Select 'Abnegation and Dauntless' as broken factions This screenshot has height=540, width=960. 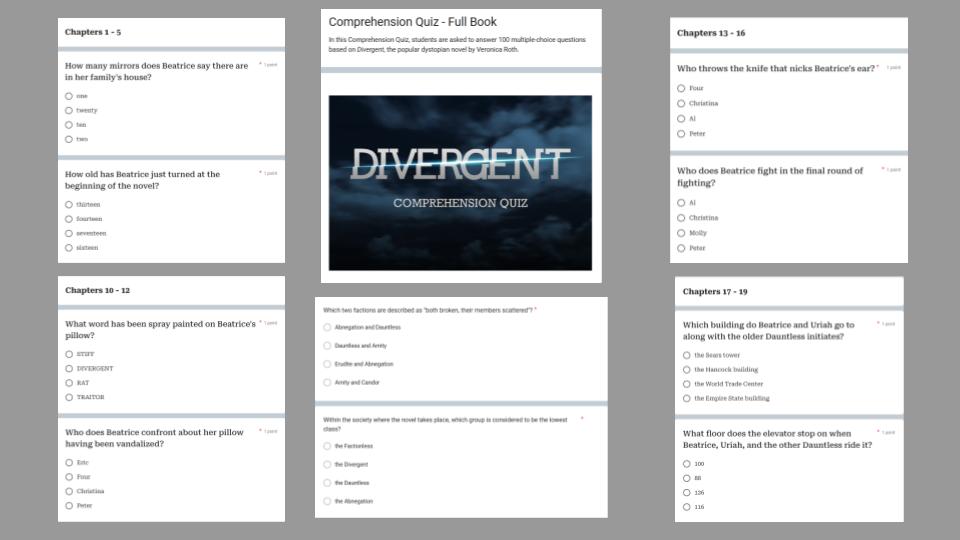(x=328, y=328)
